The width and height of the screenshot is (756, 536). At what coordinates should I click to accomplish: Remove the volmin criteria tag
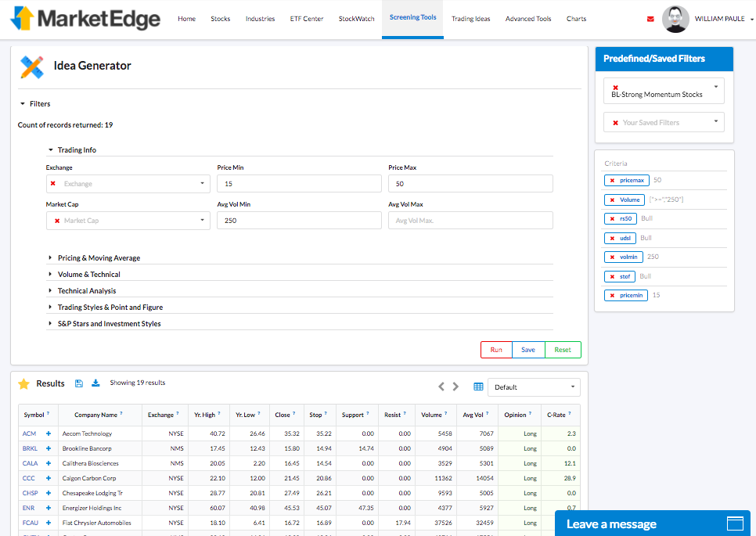612,257
